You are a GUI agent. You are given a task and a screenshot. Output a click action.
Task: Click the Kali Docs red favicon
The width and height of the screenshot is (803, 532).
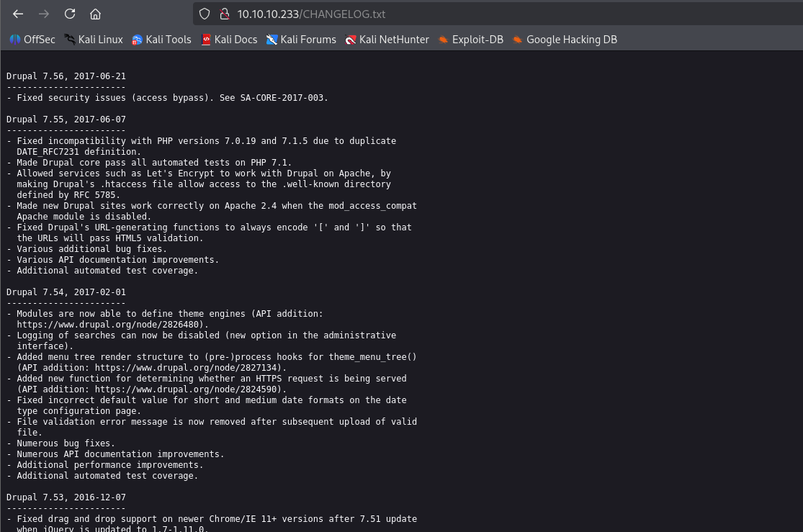(206, 40)
